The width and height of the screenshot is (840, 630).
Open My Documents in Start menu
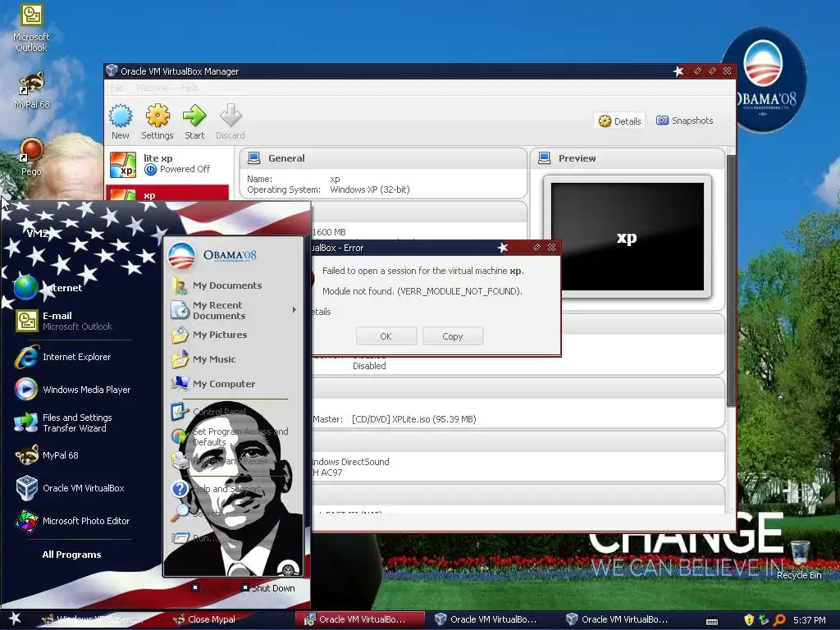[x=217, y=285]
